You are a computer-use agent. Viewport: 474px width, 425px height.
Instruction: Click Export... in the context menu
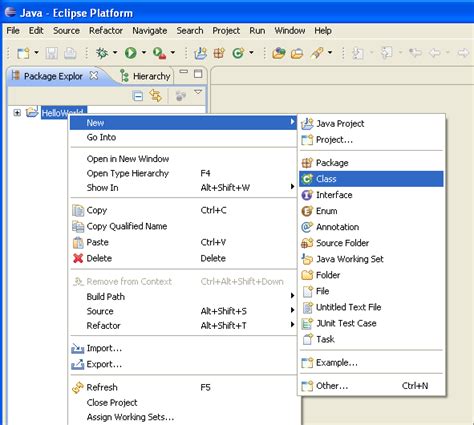point(183,364)
